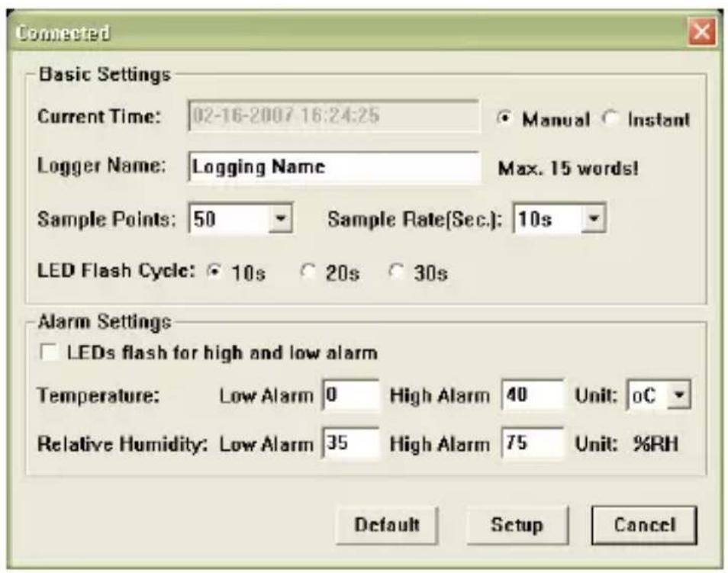The height and width of the screenshot is (573, 728).
Task: Click the 'Max. 15 words!' text
Action: pyautogui.click(x=568, y=168)
